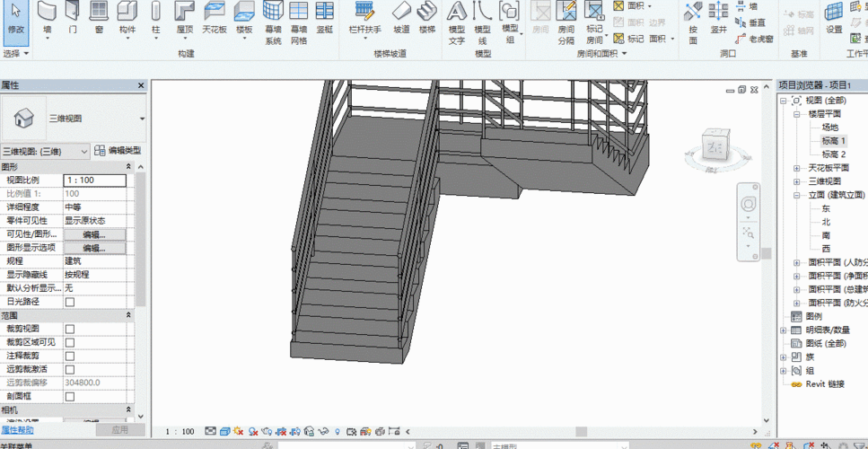Open the 南 elevation view
The height and width of the screenshot is (449, 868).
click(x=826, y=235)
